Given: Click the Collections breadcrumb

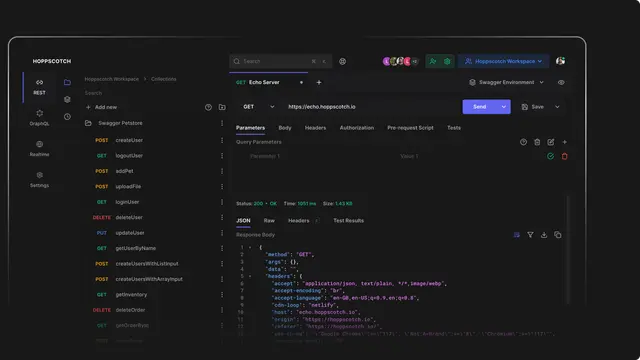Looking at the screenshot, I should 164,79.
